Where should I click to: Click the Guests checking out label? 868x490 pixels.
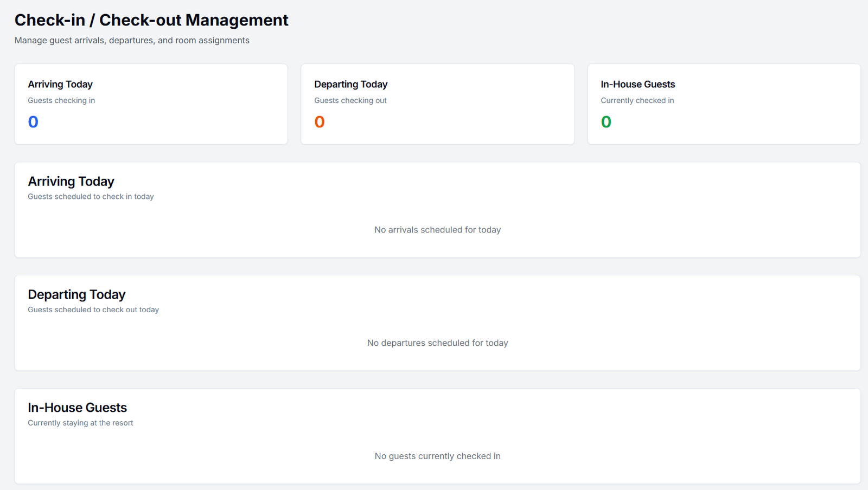point(350,100)
